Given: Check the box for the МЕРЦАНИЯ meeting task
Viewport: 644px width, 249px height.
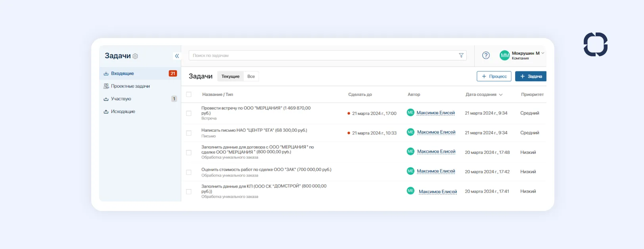Looking at the screenshot, I should pyautogui.click(x=189, y=113).
